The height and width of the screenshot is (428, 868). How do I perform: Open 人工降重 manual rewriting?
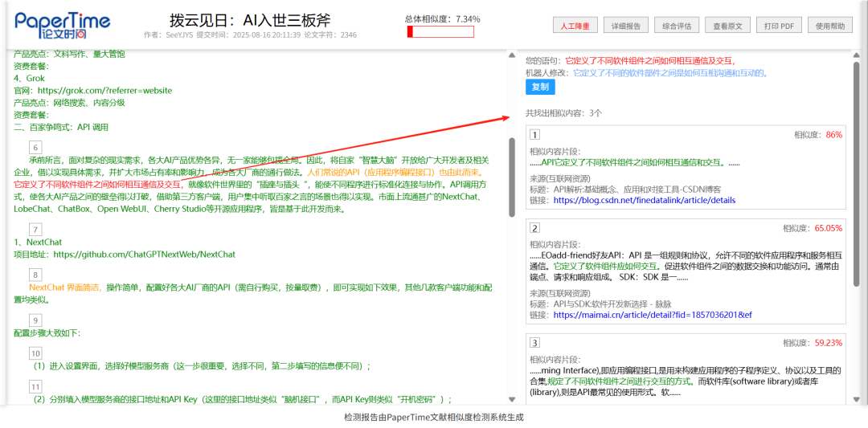click(x=575, y=26)
